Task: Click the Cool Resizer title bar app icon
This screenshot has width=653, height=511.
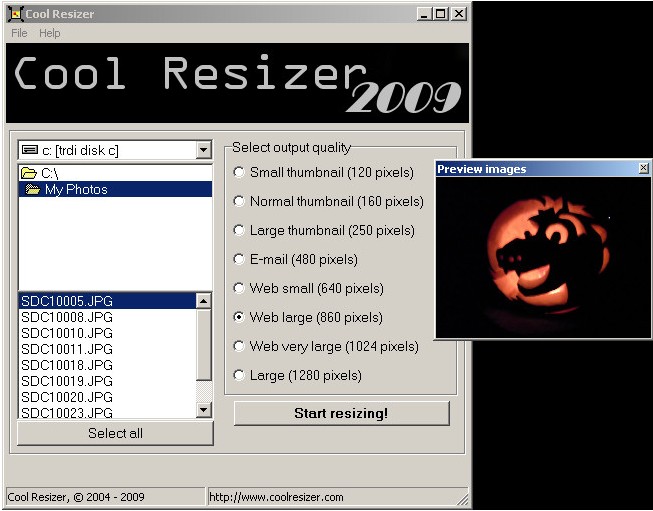Action: click(x=16, y=14)
